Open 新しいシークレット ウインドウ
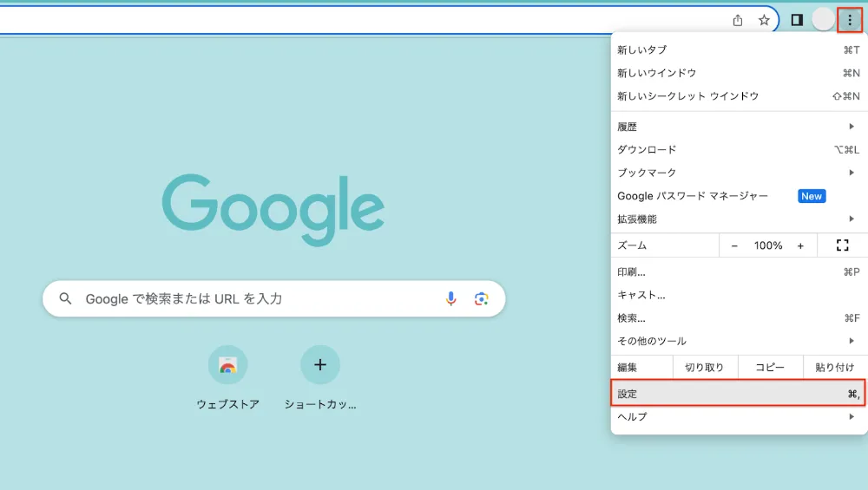This screenshot has width=868, height=490. [x=739, y=96]
